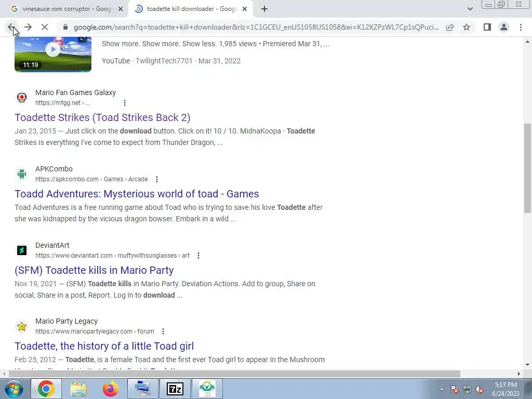Click the Mario Party Legacy star favicon

[22, 326]
